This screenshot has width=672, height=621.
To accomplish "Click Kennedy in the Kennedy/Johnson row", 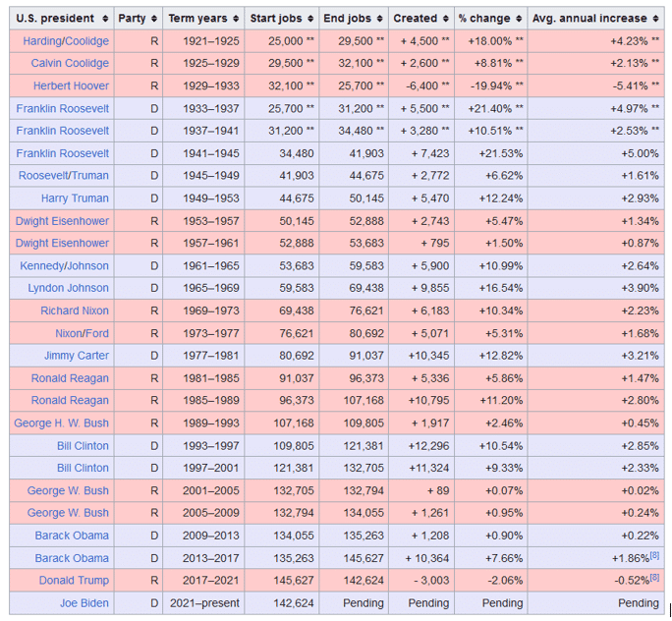I will pos(41,265).
